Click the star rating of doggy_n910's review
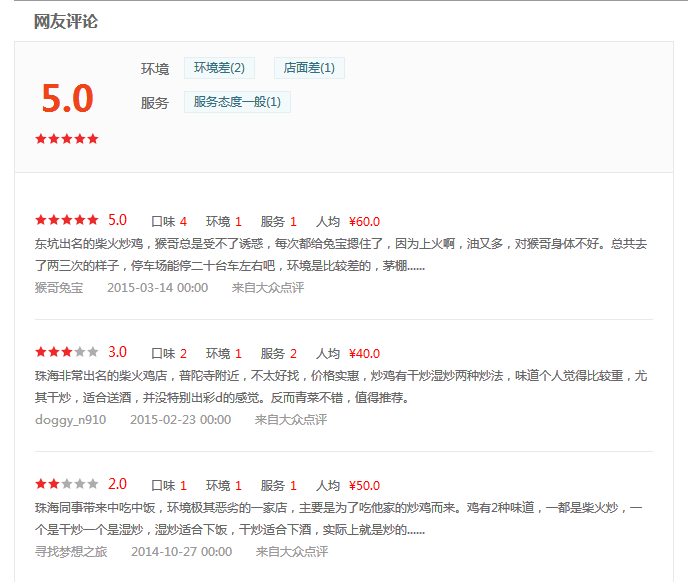The width and height of the screenshot is (688, 582). click(67, 352)
